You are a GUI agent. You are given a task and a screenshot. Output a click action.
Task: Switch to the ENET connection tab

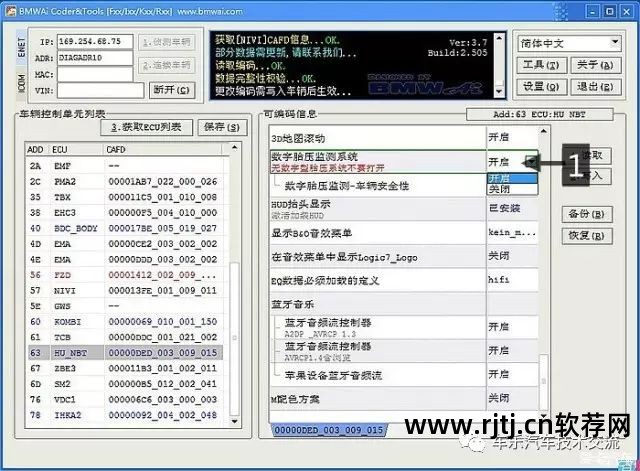(x=21, y=48)
